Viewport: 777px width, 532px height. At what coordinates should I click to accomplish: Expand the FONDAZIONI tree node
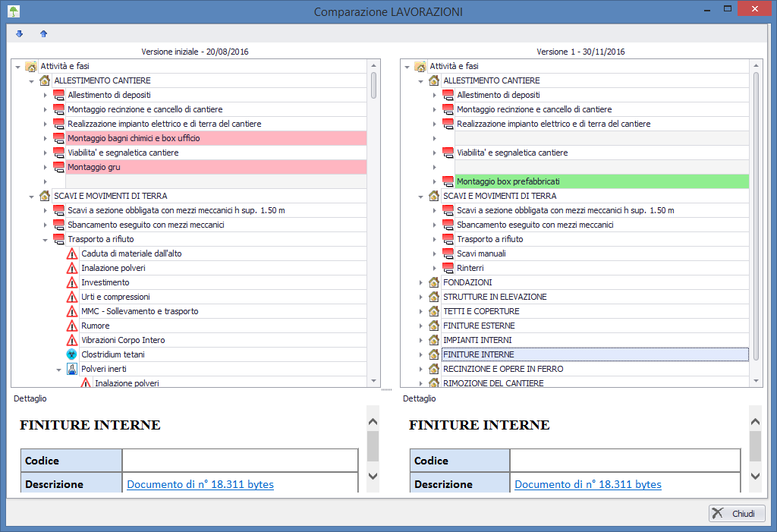(x=421, y=282)
